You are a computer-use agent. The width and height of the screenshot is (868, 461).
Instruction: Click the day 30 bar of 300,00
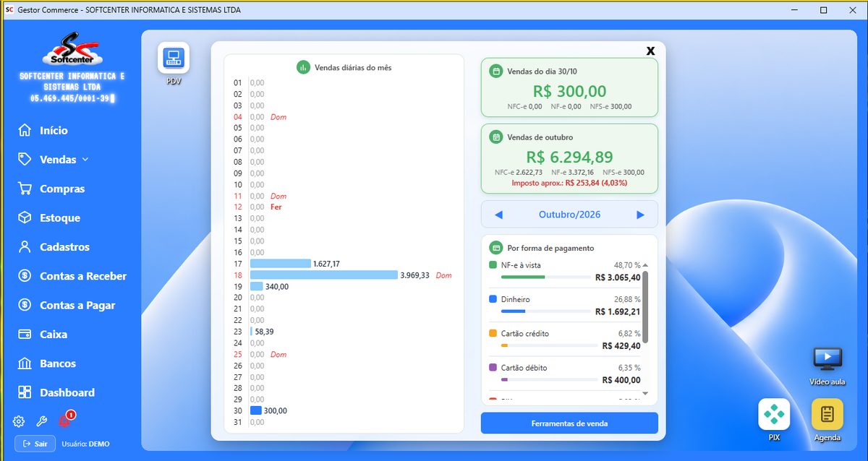pyautogui.click(x=256, y=410)
